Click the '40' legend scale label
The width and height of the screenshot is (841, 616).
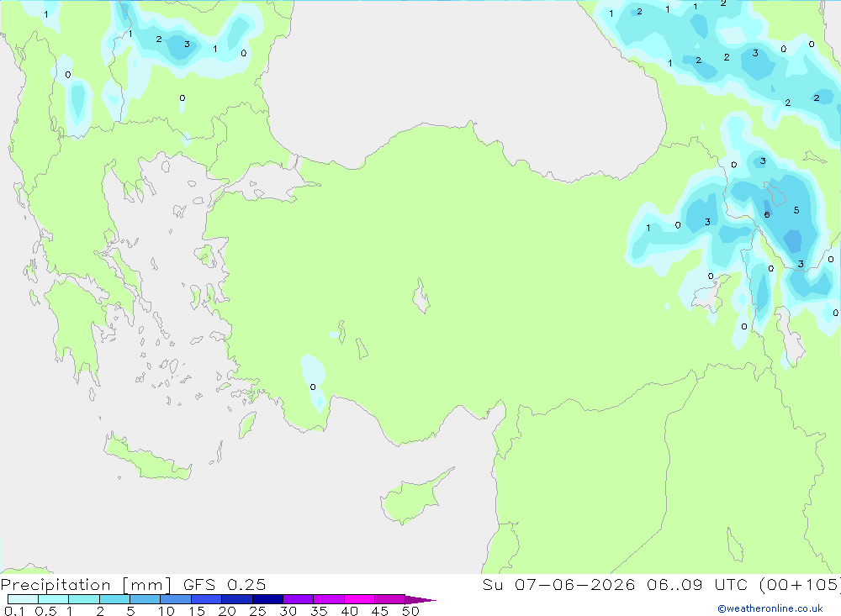click(350, 611)
